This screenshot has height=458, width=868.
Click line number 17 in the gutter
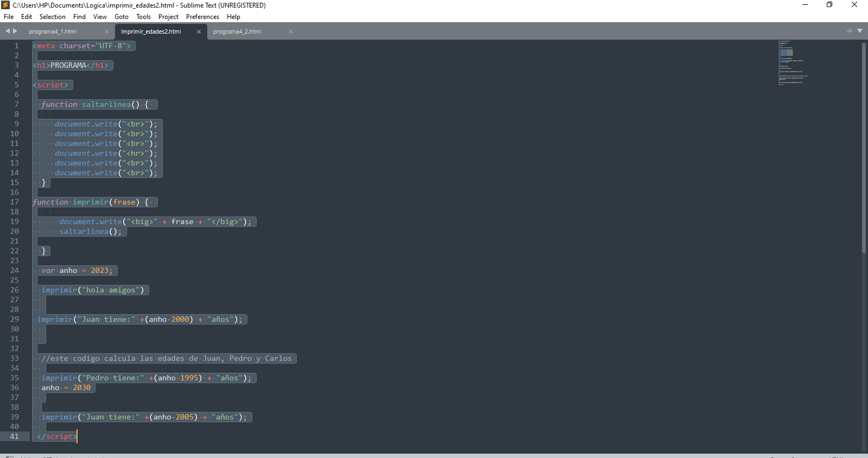(x=14, y=202)
